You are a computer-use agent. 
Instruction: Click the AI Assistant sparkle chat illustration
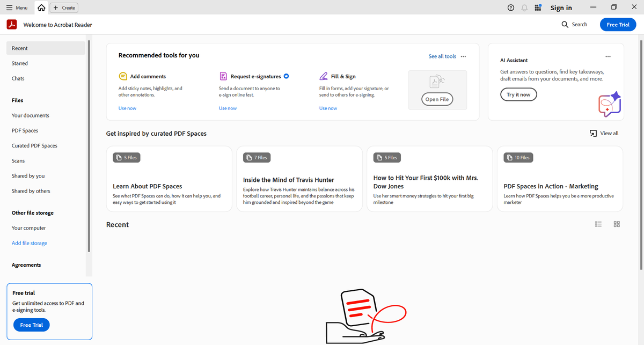click(610, 104)
